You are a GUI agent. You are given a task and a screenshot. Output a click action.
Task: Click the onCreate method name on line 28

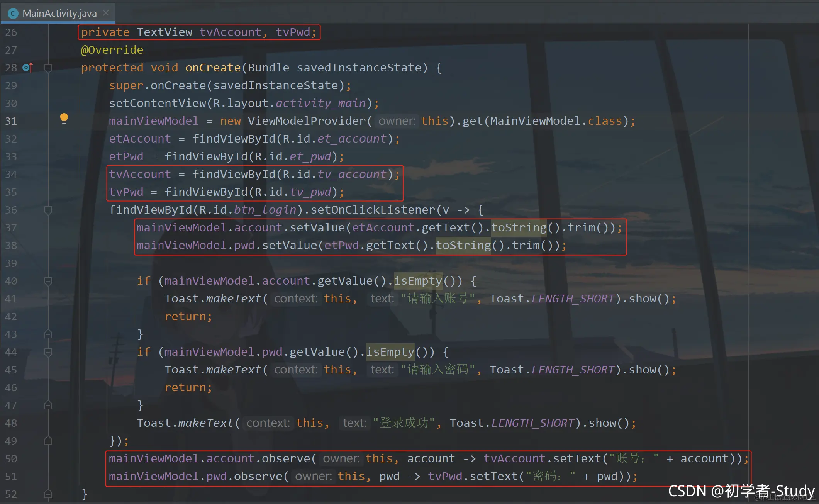click(213, 68)
